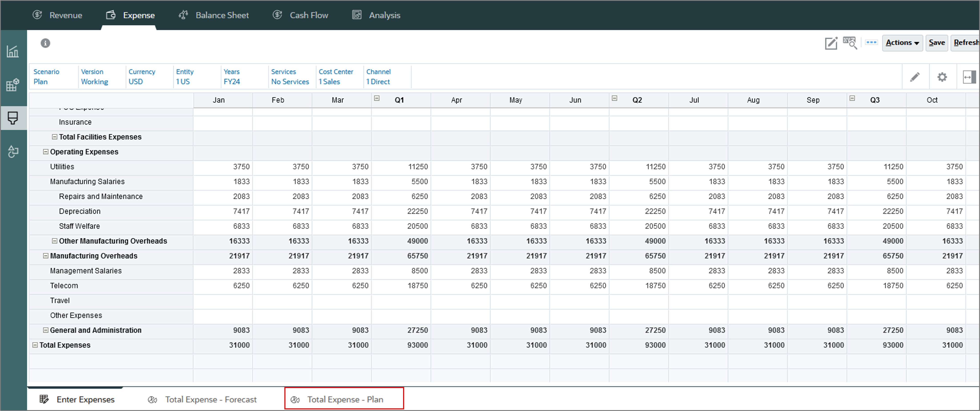Select the Other Expenses row label

coord(76,315)
